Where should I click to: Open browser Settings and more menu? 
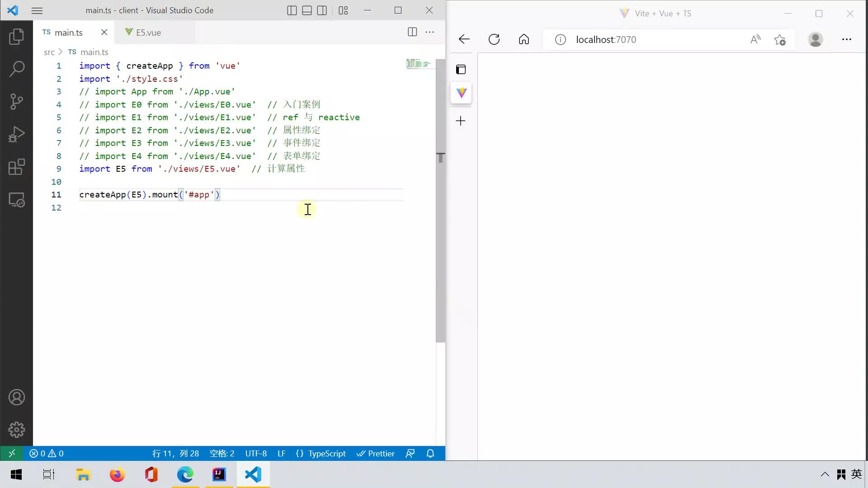click(x=847, y=40)
